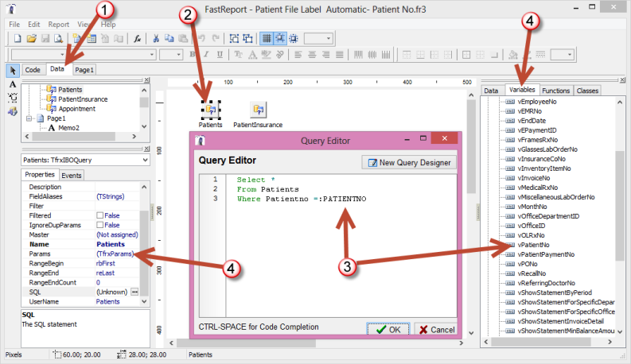The height and width of the screenshot is (364, 631).
Task: Click the Underline formatting icon
Action: (x=220, y=54)
